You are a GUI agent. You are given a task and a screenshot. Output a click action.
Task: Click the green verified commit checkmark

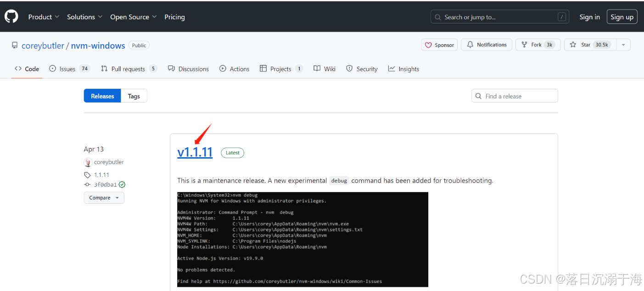122,185
